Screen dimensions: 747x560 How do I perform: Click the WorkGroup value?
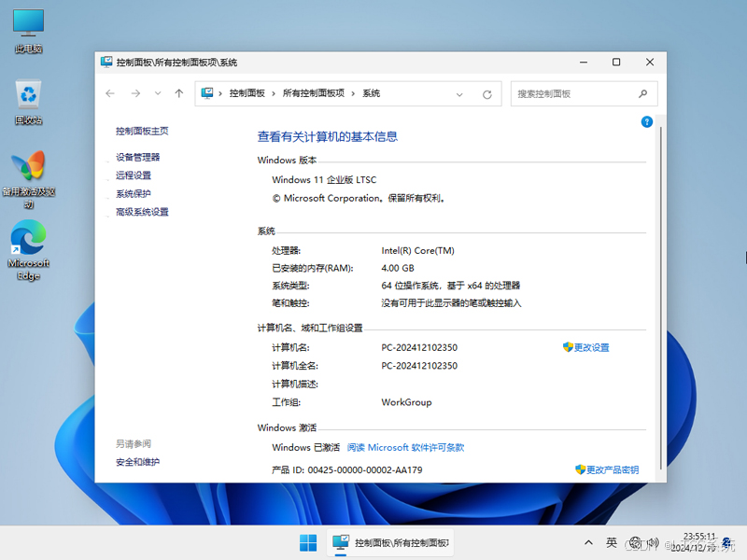(406, 402)
